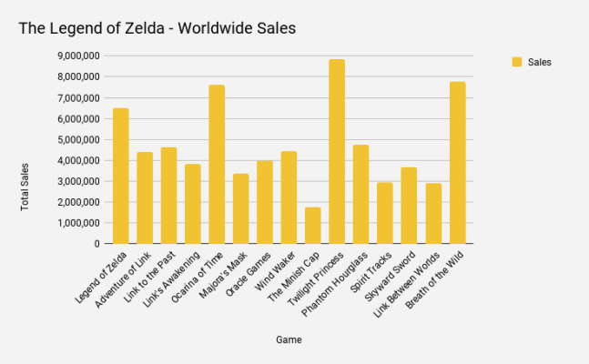This screenshot has height=364, width=589.
Task: Select The Minish Cap bar
Action: (312, 225)
